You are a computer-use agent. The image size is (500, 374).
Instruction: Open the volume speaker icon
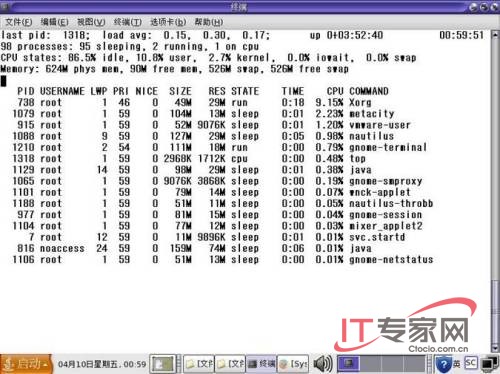tap(323, 364)
